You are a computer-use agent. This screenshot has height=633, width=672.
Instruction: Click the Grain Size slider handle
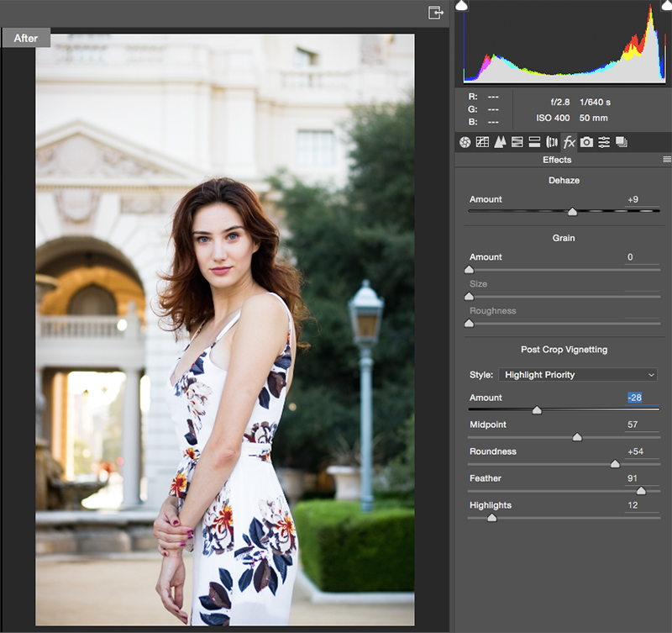pos(470,297)
